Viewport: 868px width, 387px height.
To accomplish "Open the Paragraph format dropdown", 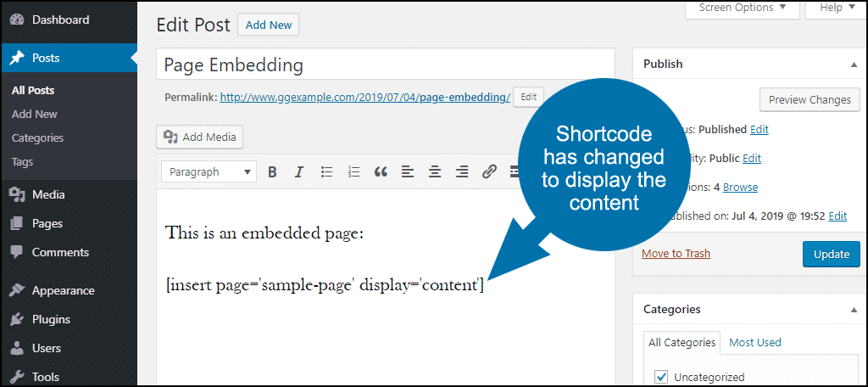I will (209, 172).
